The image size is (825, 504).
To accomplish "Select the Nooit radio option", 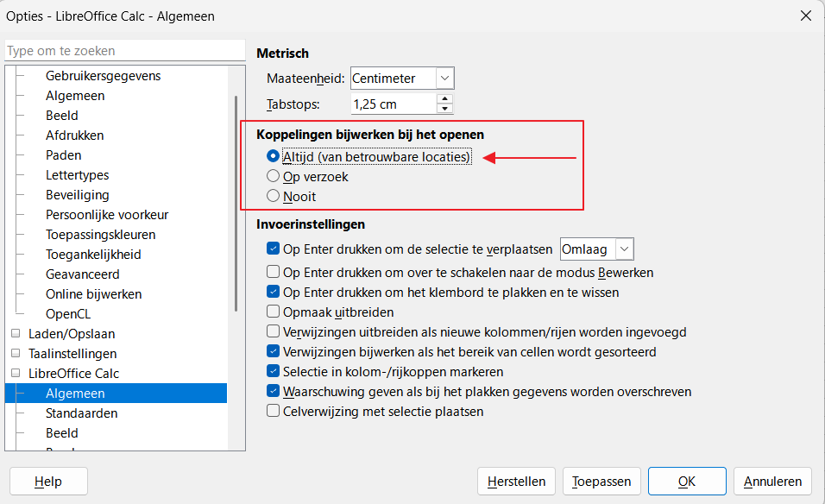I will (274, 197).
